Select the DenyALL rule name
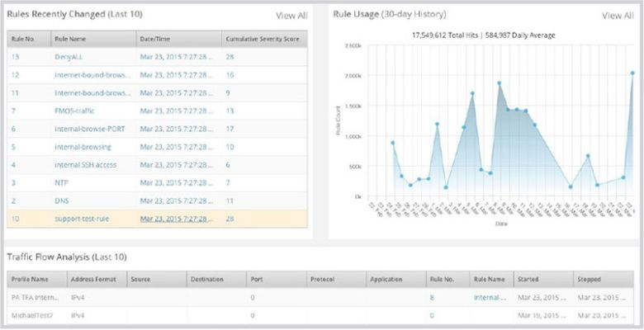 coord(72,57)
